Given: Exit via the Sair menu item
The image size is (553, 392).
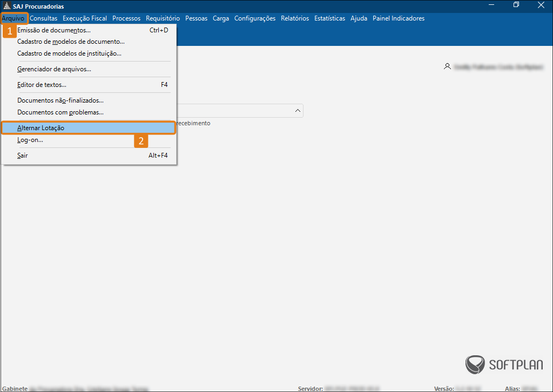Looking at the screenshot, I should (x=23, y=156).
